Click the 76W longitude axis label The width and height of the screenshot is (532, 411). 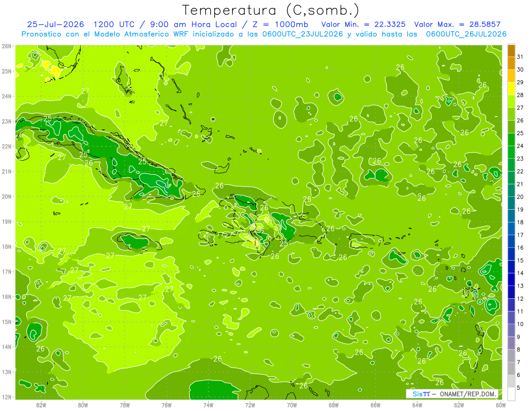(167, 405)
